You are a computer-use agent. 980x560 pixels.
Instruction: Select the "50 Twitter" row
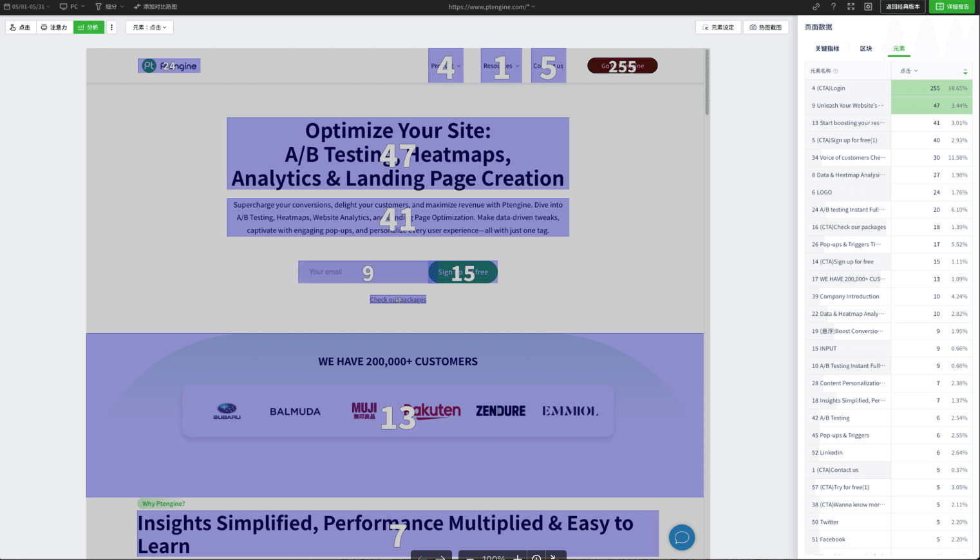pos(889,523)
